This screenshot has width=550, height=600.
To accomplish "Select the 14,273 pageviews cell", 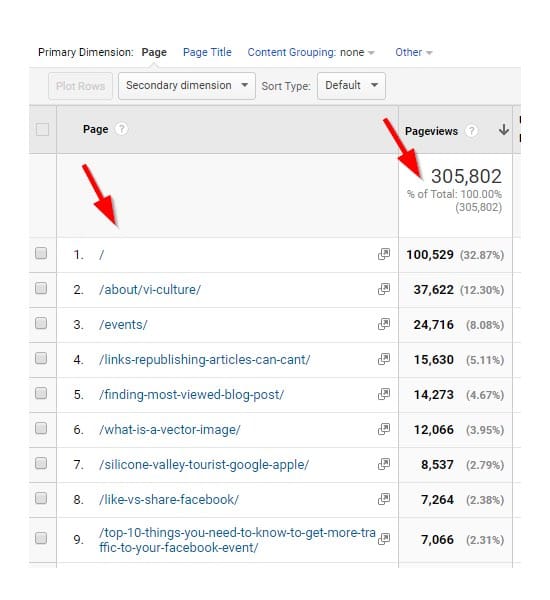I will pyautogui.click(x=433, y=395).
